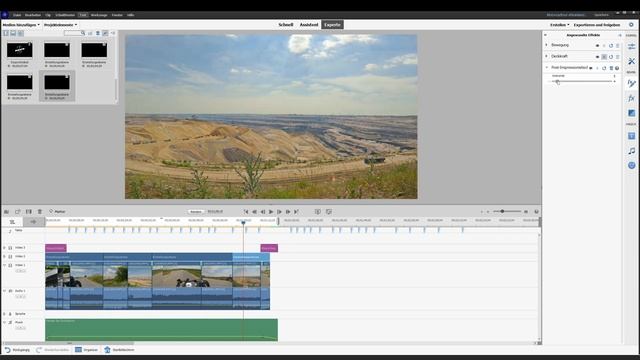Image resolution: width=640 pixels, height=360 pixels.
Task: Open the Effects fx panel icon
Action: click(x=631, y=98)
